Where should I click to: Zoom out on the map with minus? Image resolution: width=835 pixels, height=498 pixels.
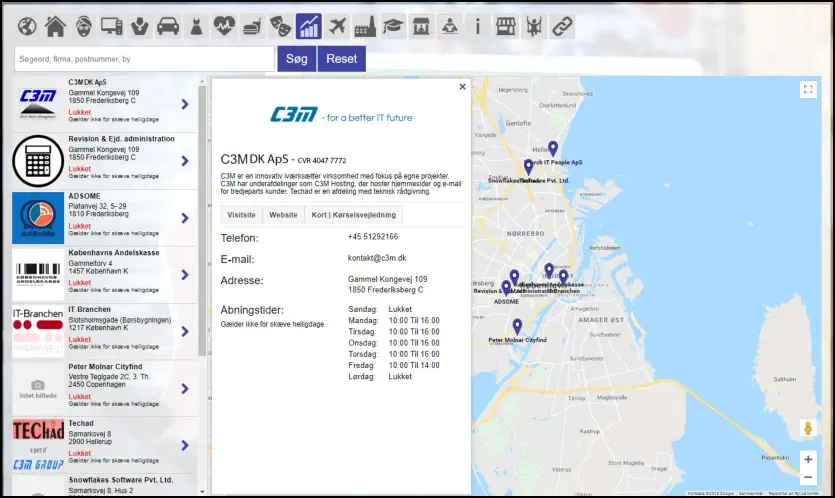pos(808,477)
